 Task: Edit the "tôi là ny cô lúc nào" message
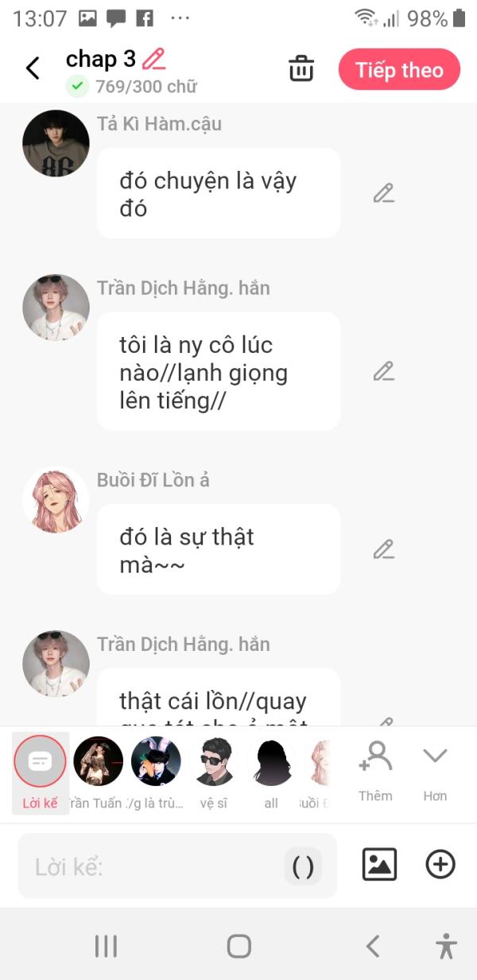(x=384, y=371)
